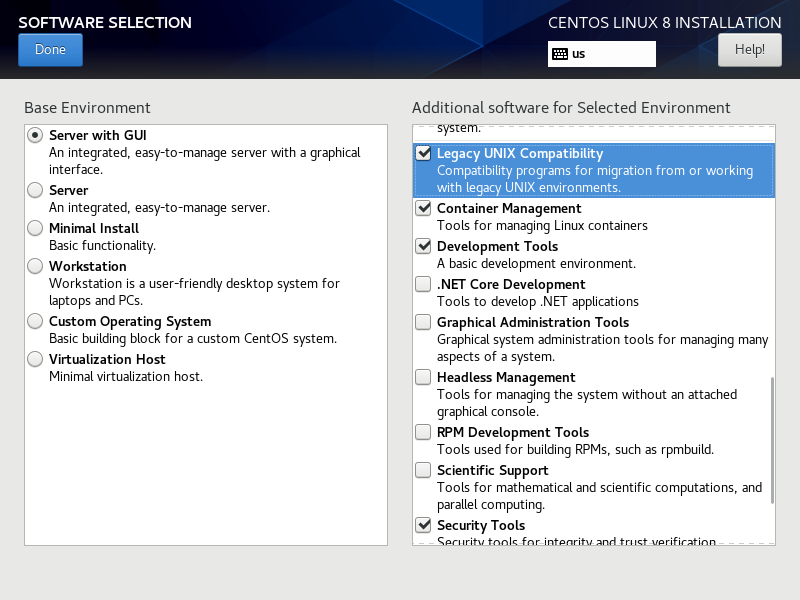Click 'A basic development environment.' text
Screen dimensions: 800x600
click(x=536, y=263)
